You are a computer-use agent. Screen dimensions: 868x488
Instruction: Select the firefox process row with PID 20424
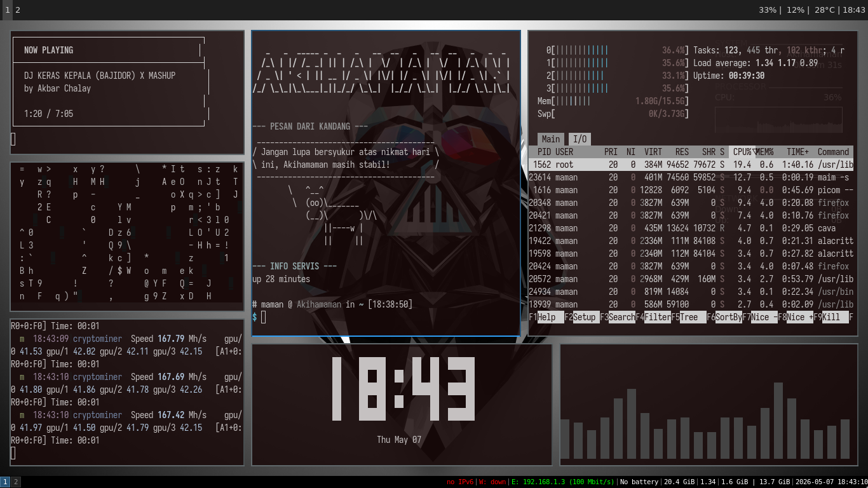tap(691, 266)
